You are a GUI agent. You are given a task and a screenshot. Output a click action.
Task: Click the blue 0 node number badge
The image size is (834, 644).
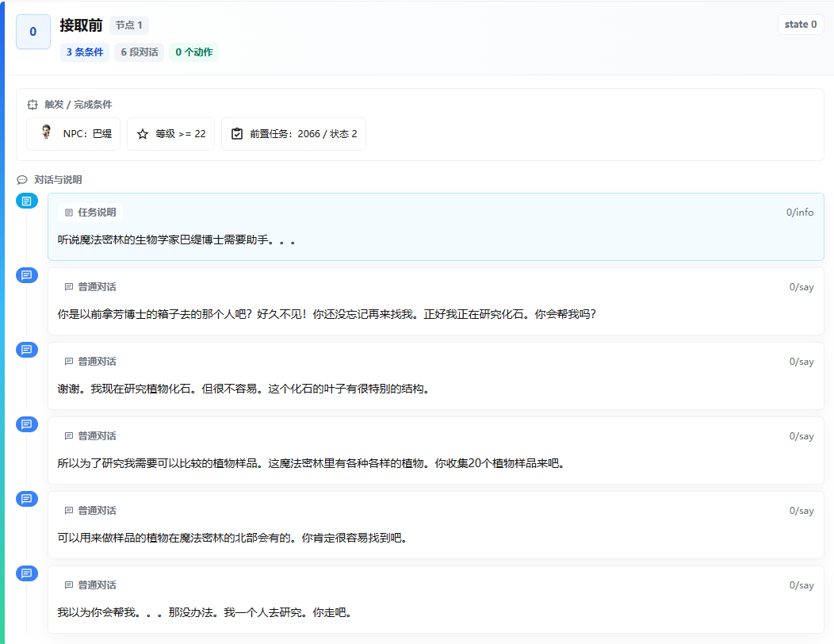pos(33,32)
